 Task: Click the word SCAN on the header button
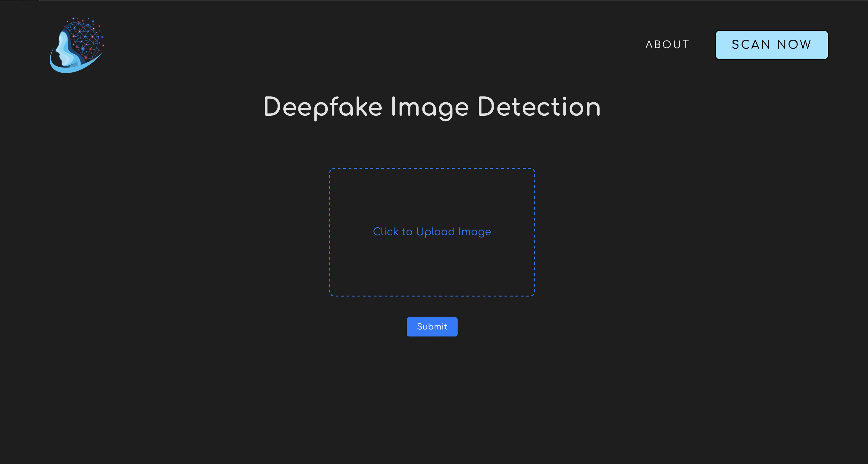coord(751,45)
